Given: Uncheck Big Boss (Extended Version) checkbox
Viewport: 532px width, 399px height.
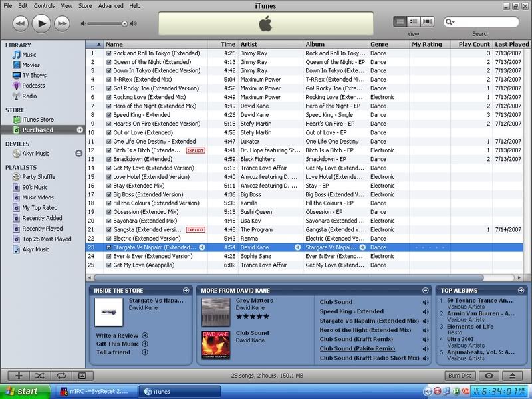Looking at the screenshot, I should pyautogui.click(x=109, y=194).
